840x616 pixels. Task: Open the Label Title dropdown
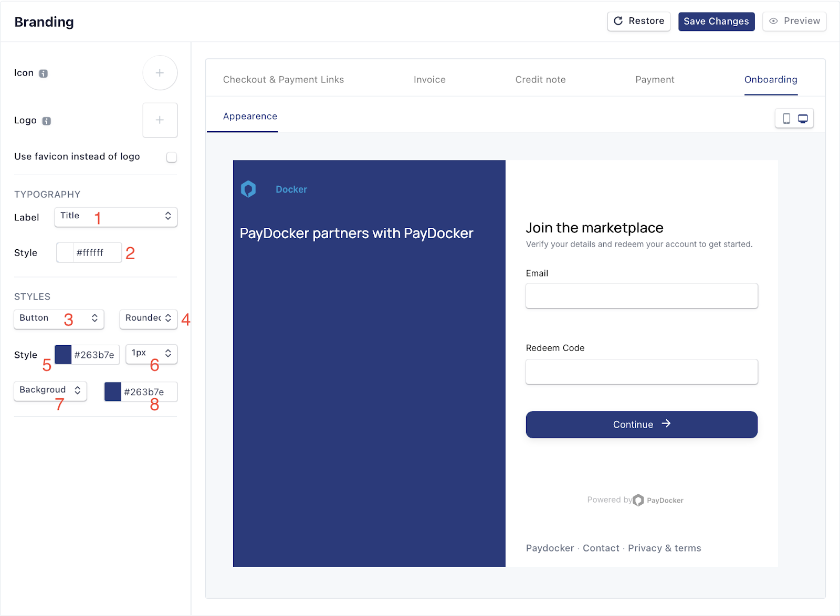point(116,217)
